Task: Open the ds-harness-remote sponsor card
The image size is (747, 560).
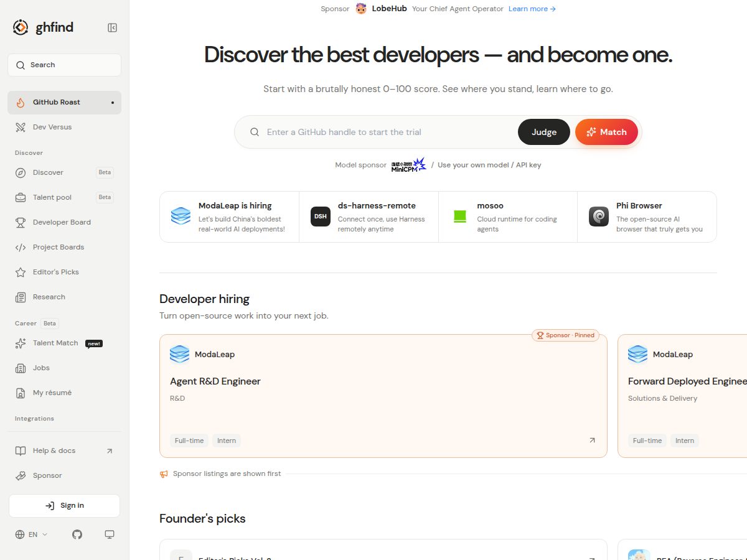Action: [369, 217]
